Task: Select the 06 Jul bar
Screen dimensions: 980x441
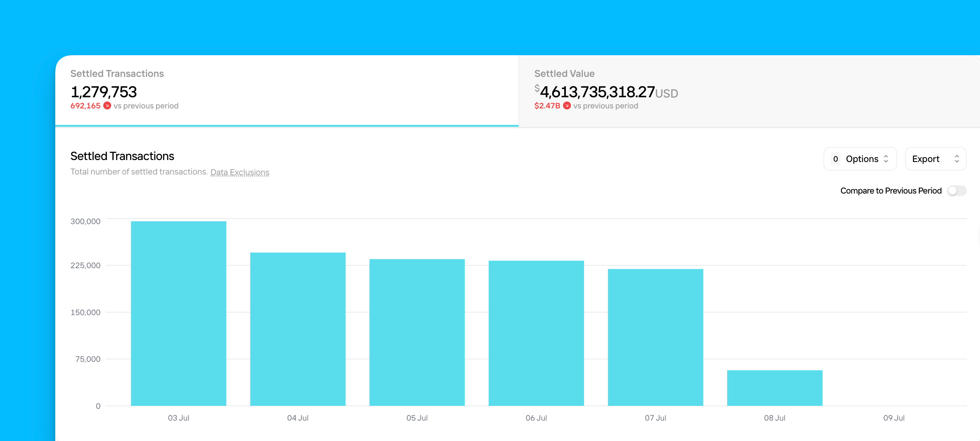Action: 536,333
